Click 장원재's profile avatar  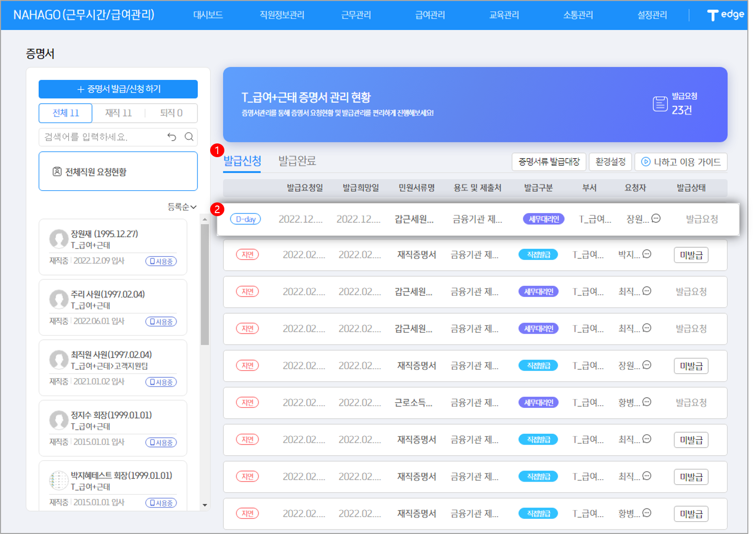[59, 239]
